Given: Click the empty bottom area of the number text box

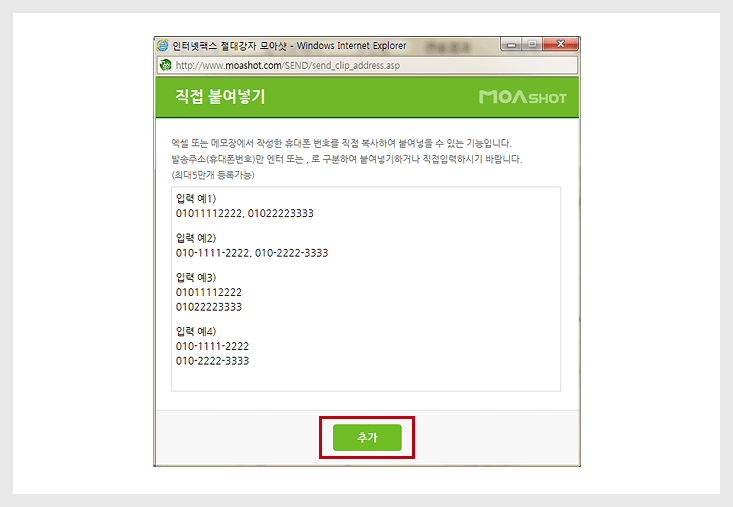Looking at the screenshot, I should (x=366, y=378).
